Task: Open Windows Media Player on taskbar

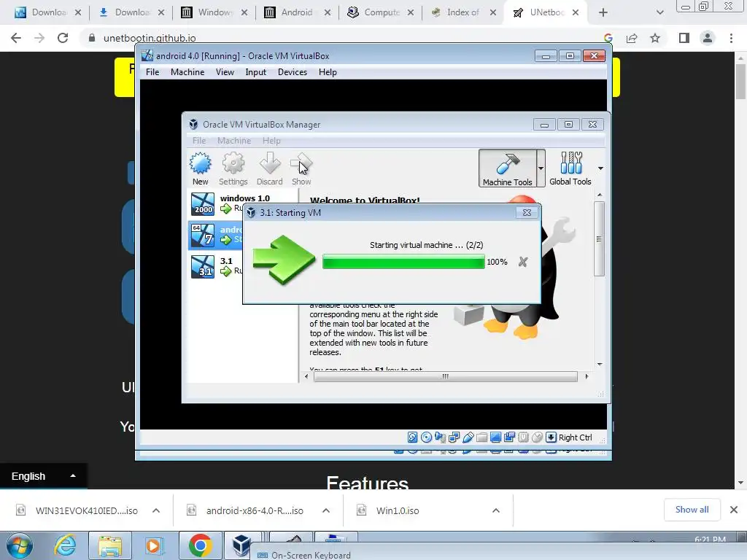Action: coord(154,545)
